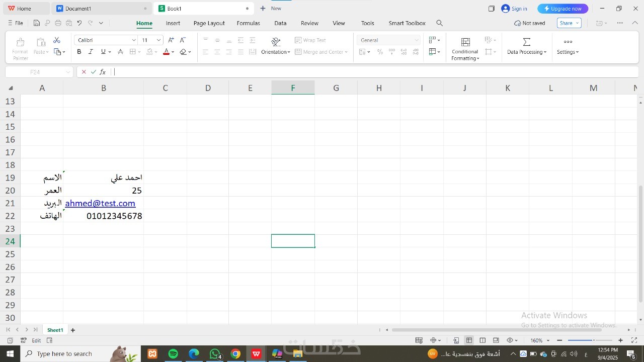Click the Save icon in quick access toolbar

click(37, 23)
